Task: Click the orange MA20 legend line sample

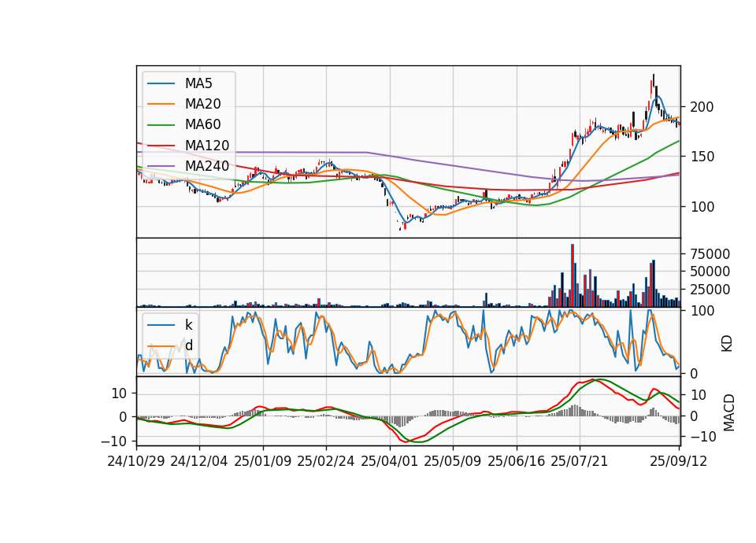Action: (161, 104)
